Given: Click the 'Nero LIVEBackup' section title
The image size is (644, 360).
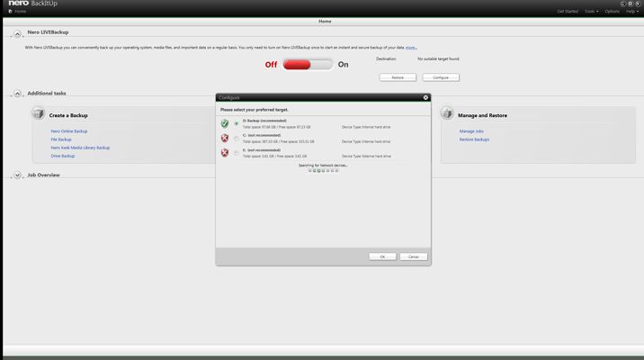Looking at the screenshot, I should pyautogui.click(x=48, y=32).
